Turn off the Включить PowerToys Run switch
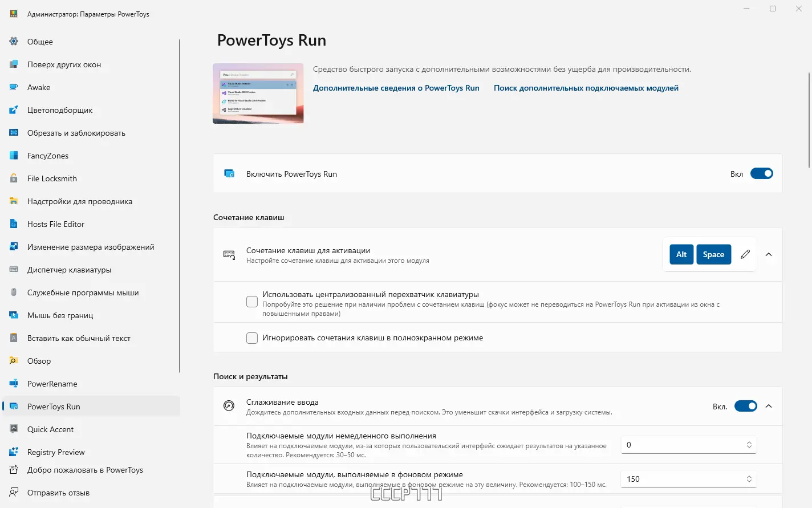Viewport: 812px width, 508px height. (x=762, y=174)
